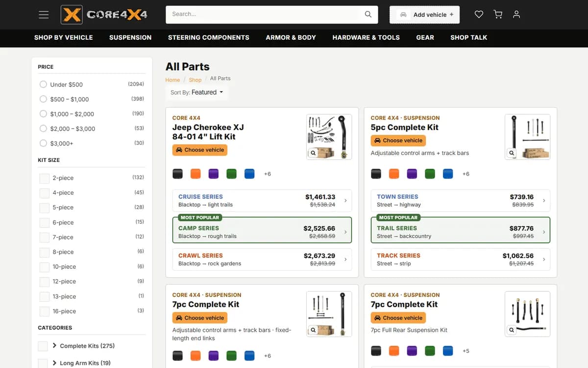Show +6 more colors on Jeep Cherokee kit
This screenshot has width=588, height=368.
(268, 174)
